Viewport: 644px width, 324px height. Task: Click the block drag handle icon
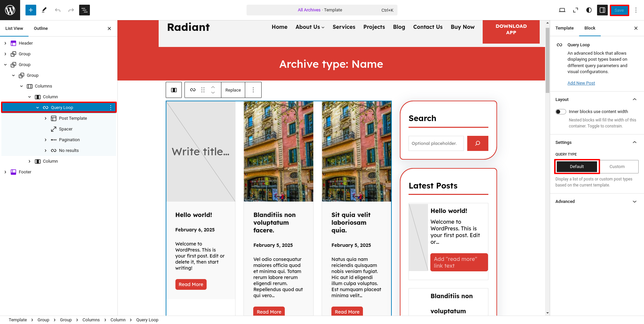203,90
